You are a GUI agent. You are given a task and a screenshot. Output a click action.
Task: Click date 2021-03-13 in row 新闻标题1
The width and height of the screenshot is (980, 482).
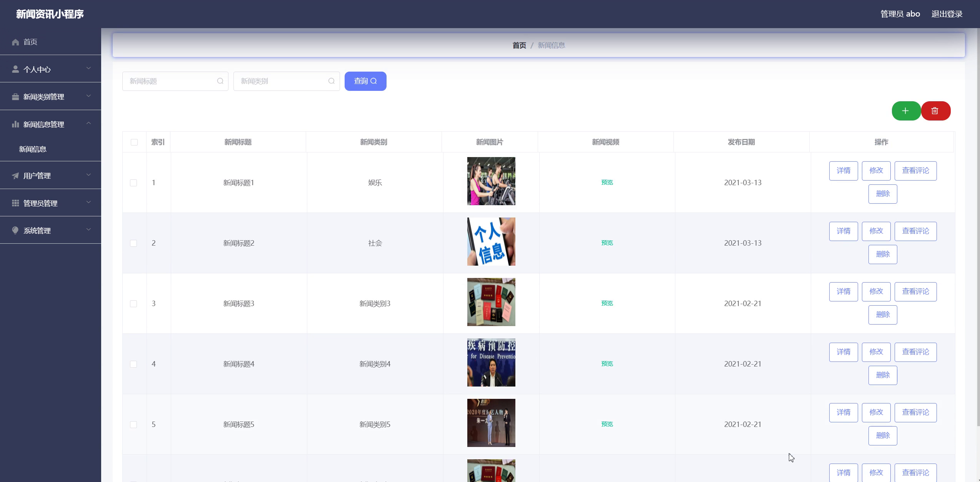(x=743, y=182)
